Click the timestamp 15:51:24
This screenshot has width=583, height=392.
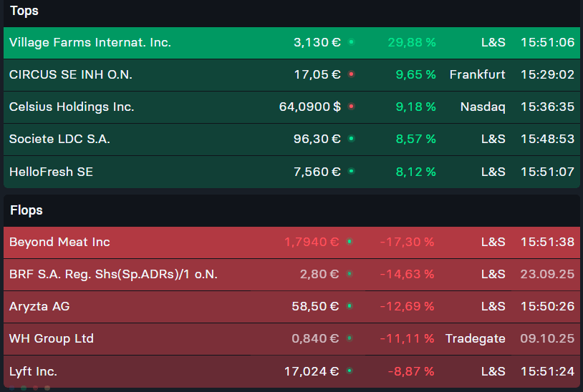click(547, 371)
